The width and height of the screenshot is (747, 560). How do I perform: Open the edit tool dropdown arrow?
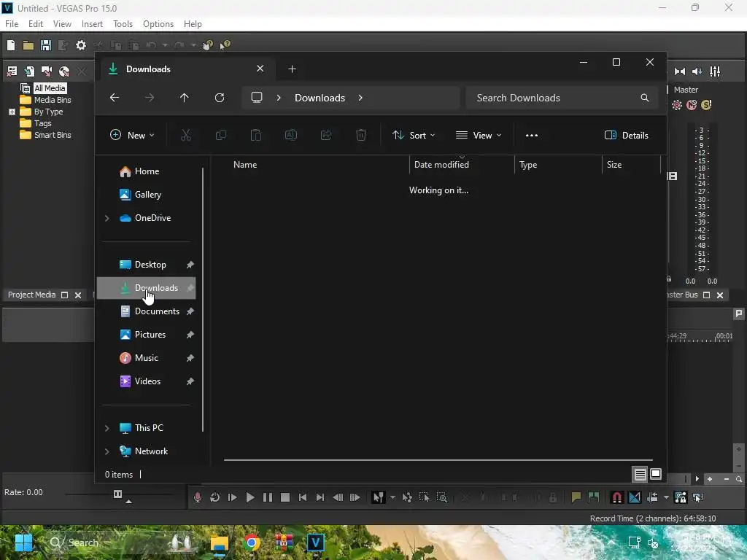[392, 497]
